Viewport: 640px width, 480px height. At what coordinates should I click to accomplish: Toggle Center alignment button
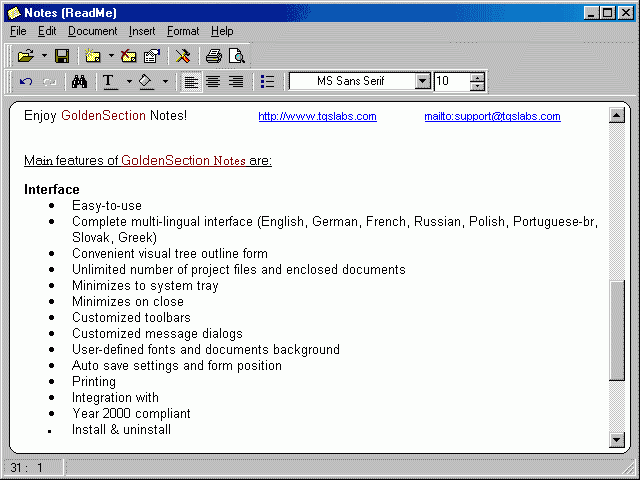213,82
